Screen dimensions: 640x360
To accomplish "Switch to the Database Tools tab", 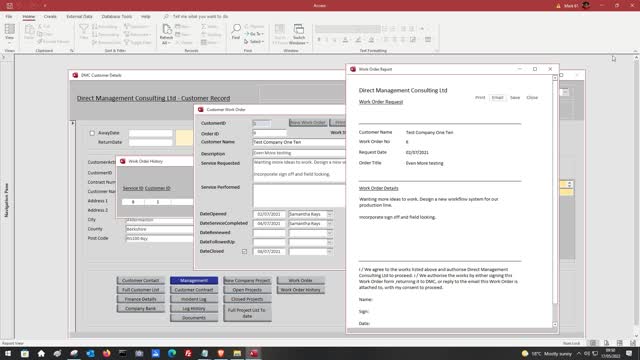I will coord(117,16).
